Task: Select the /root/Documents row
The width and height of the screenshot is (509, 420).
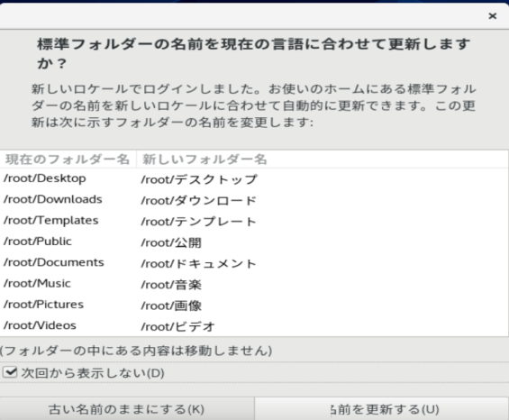Action: (254, 263)
